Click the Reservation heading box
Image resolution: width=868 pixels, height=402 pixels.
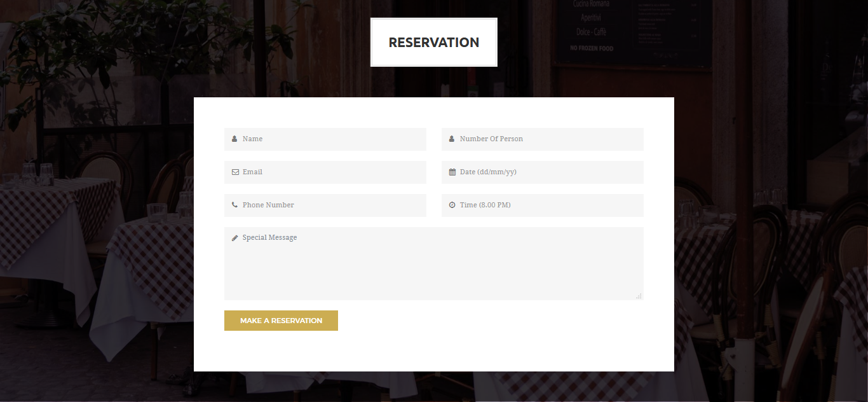click(434, 43)
